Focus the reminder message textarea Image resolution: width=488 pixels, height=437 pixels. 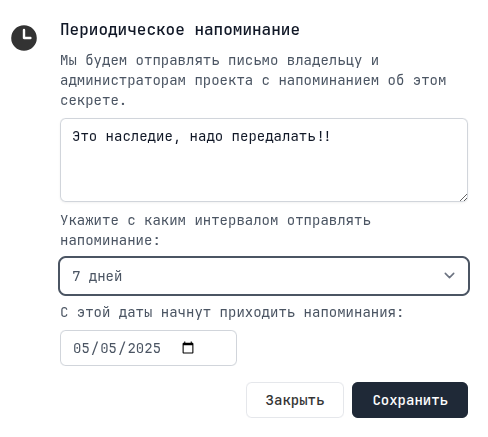264,160
